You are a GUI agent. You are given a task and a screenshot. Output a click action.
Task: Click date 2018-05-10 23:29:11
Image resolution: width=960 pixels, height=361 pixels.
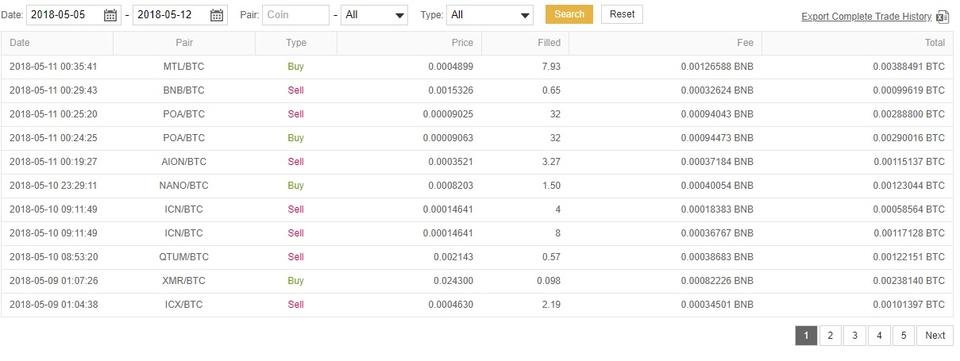tap(53, 185)
